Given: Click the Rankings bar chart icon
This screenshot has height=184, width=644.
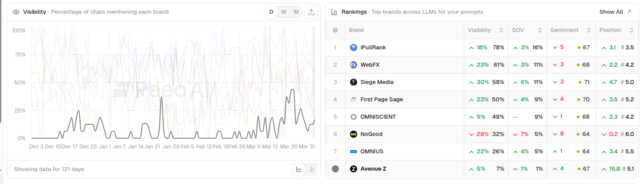Looking at the screenshot, I should coord(334,12).
